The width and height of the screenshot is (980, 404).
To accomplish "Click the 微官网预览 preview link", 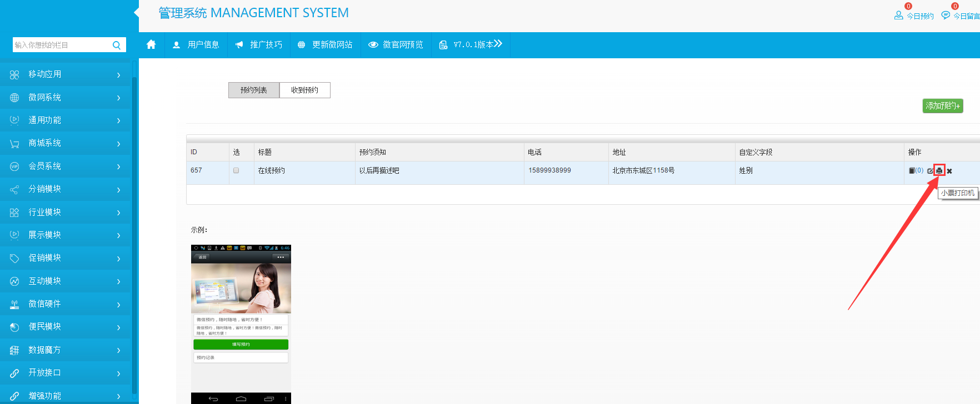I will point(396,44).
